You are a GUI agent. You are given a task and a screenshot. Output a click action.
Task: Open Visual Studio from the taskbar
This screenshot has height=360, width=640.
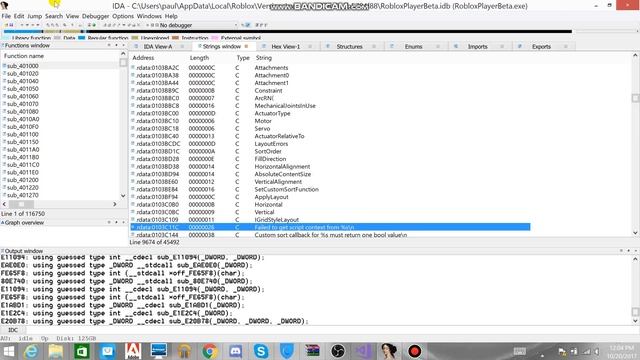(x=363, y=351)
